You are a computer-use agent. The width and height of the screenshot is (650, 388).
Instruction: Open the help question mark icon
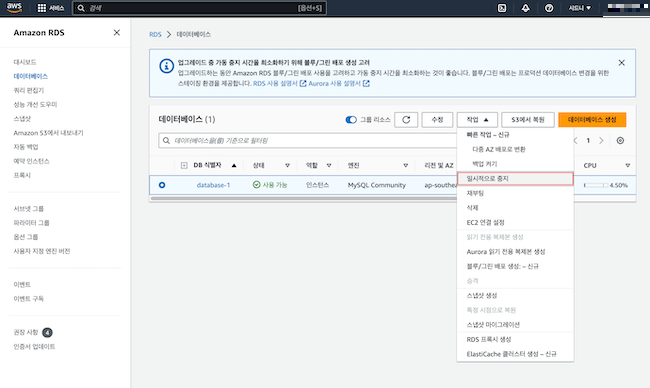coord(549,8)
